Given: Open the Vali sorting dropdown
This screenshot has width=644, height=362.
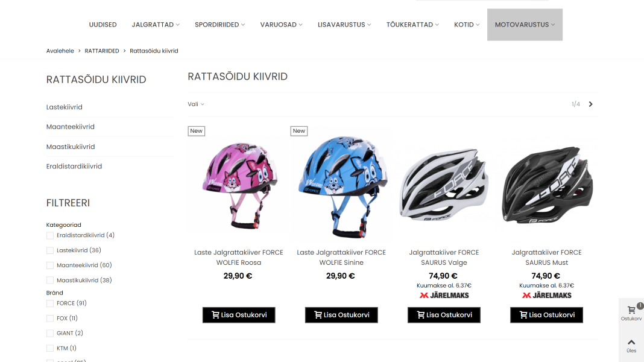Looking at the screenshot, I should coord(196,104).
